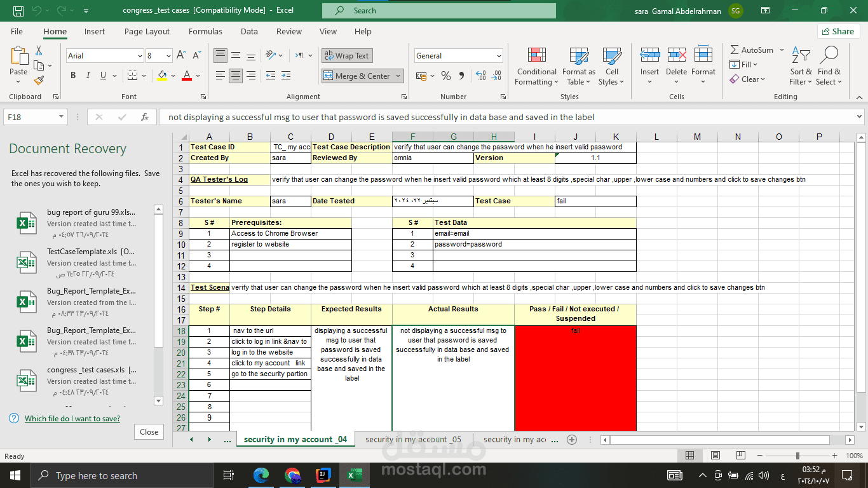
Task: Toggle Align Left
Action: pyautogui.click(x=220, y=76)
